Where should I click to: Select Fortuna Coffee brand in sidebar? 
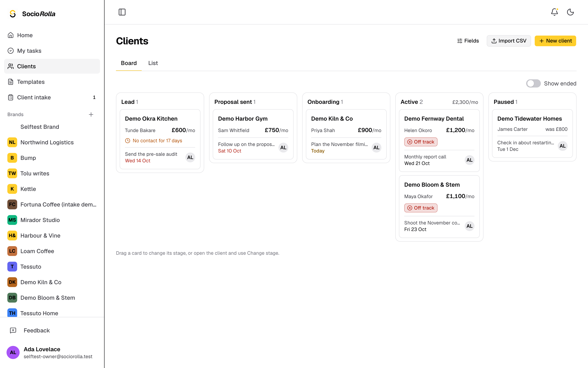click(x=52, y=204)
